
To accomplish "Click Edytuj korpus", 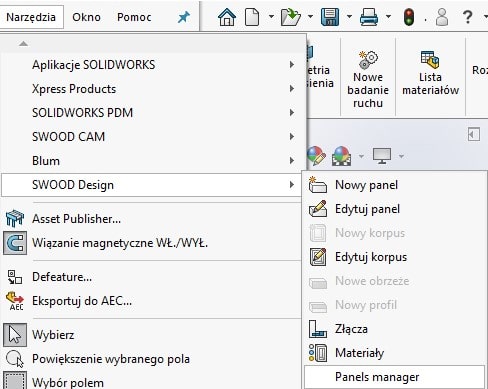I will [394, 257].
